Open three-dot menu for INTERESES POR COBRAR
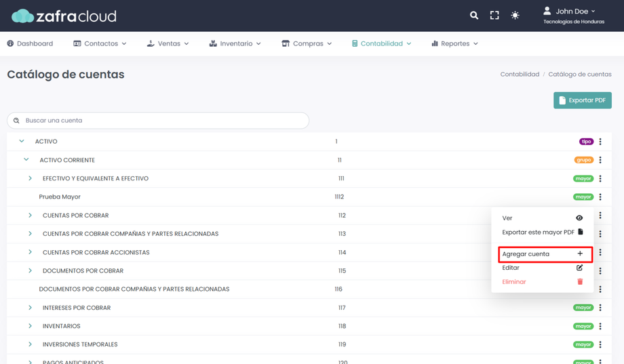 (600, 308)
